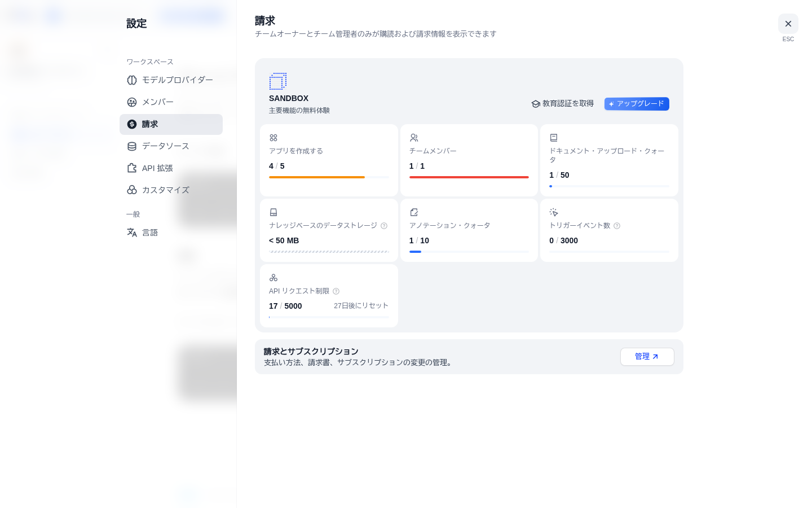Click the ドキュメント・アップロード・クォータ label
The image size is (812, 508).
(x=607, y=155)
